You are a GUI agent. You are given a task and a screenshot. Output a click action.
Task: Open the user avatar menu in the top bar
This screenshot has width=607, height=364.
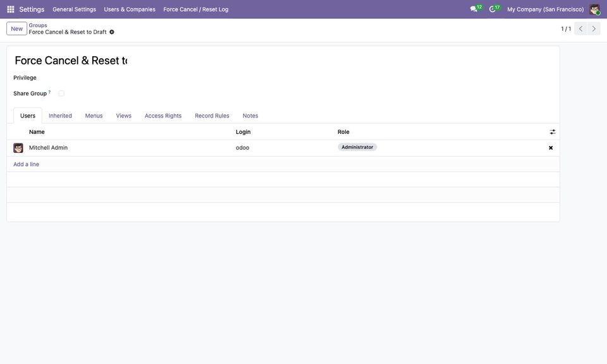[594, 9]
